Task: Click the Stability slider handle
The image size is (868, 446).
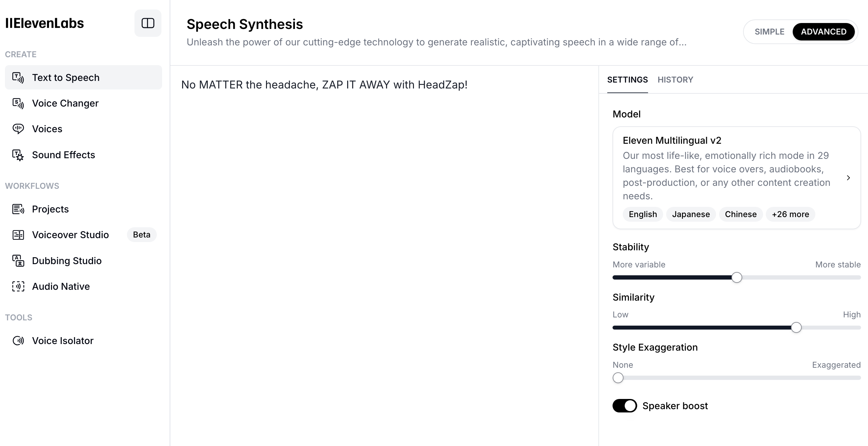Action: (736, 278)
